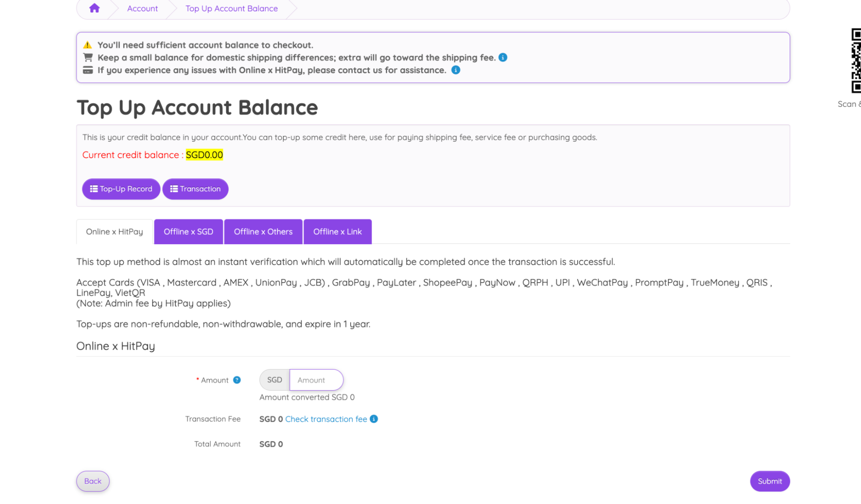Open the Check transaction fee link
This screenshot has height=504, width=861.
326,419
